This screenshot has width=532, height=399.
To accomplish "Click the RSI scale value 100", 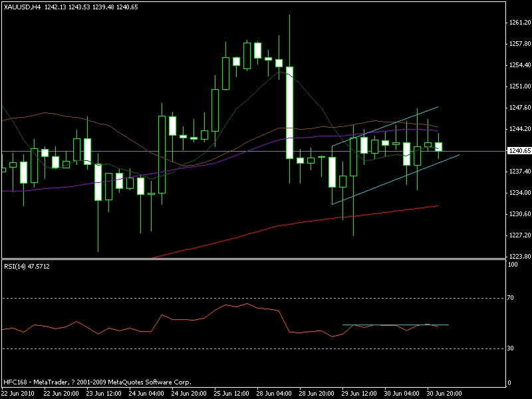I will pyautogui.click(x=513, y=265).
